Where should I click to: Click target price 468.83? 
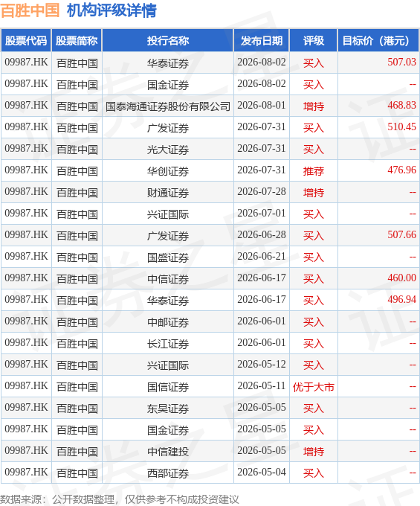(x=401, y=105)
